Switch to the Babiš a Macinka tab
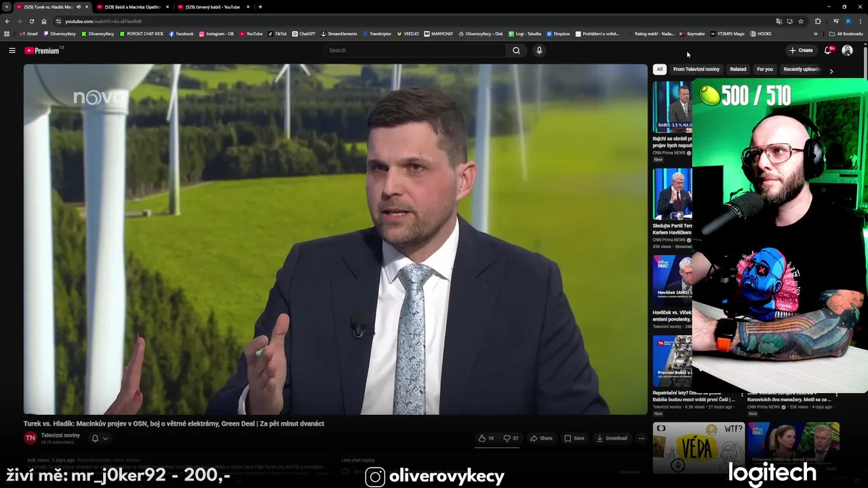The width and height of the screenshot is (868, 488). tap(132, 7)
